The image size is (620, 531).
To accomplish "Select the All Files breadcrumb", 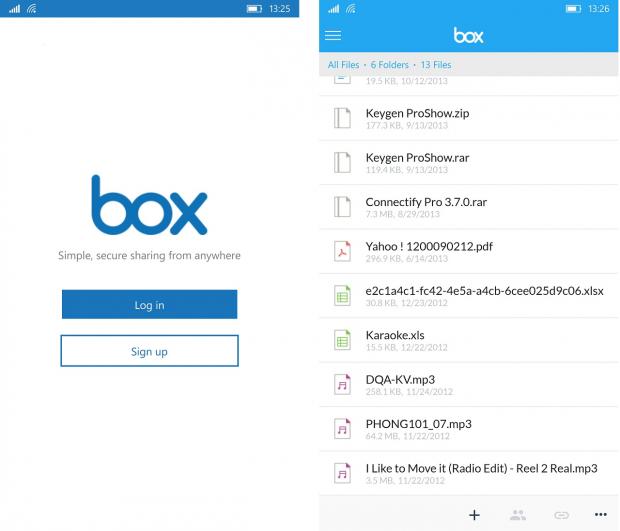I will (343, 65).
